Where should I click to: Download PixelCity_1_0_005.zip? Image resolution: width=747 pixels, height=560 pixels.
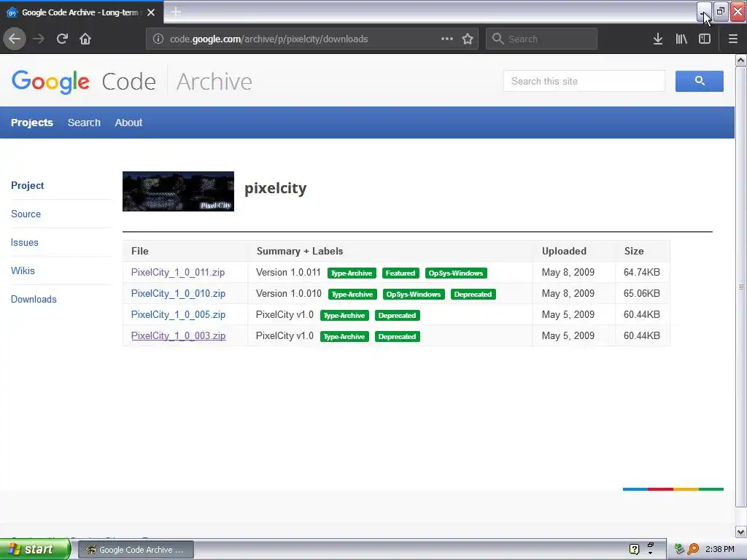[x=178, y=314]
